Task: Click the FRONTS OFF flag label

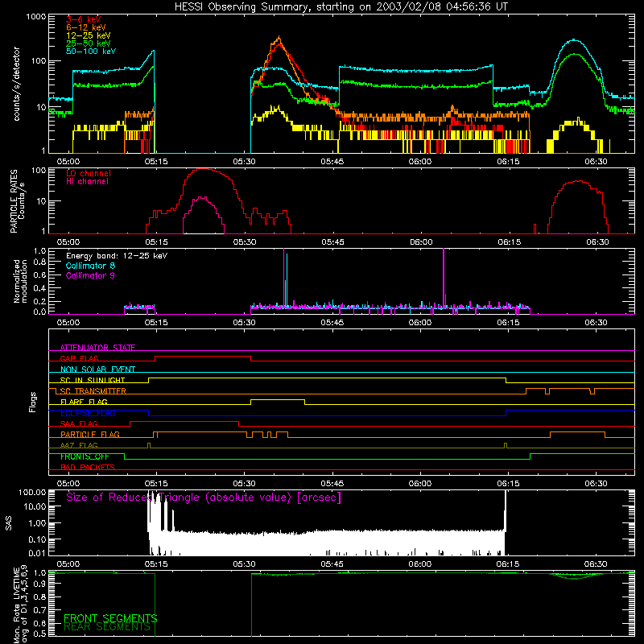Action: coord(85,456)
